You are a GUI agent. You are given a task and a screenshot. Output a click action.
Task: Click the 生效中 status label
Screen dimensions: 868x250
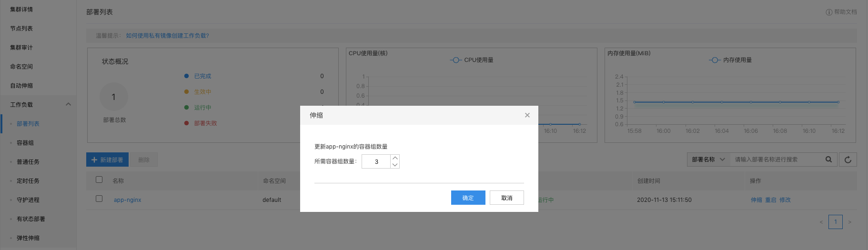[202, 92]
